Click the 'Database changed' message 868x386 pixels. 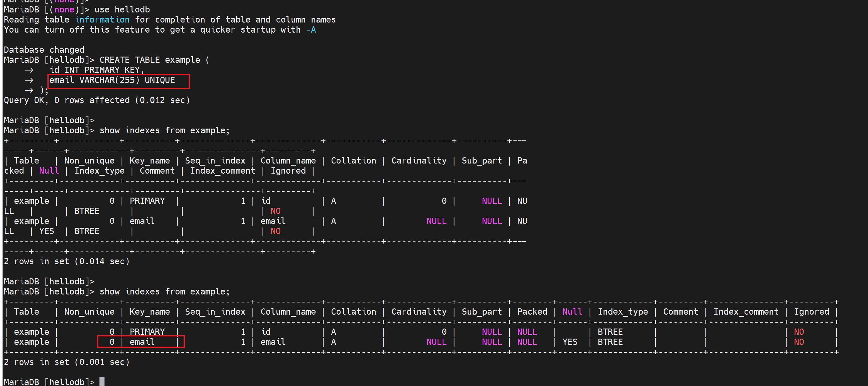pos(44,50)
